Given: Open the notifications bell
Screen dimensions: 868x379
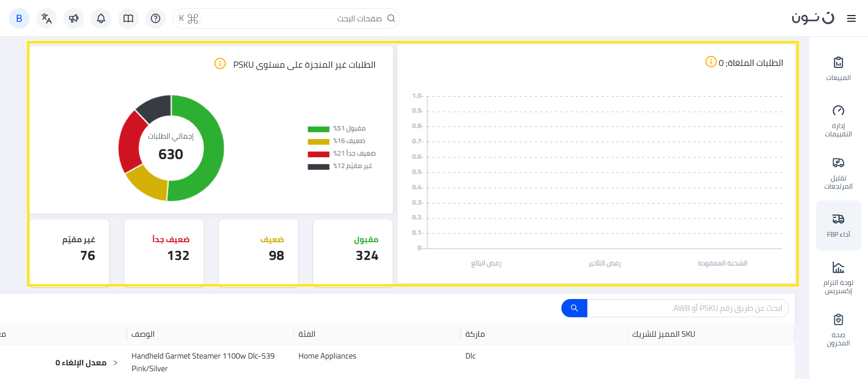Looking at the screenshot, I should pyautogui.click(x=101, y=19).
